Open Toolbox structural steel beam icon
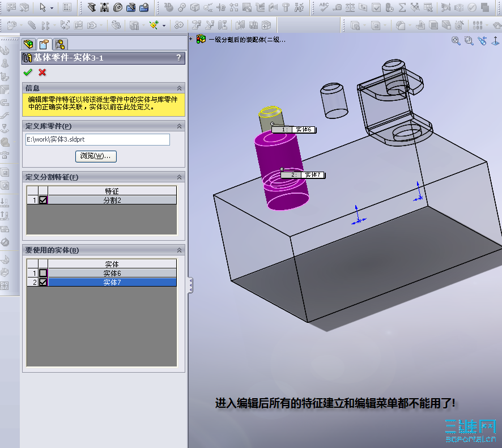502x448 pixels. pos(92,7)
